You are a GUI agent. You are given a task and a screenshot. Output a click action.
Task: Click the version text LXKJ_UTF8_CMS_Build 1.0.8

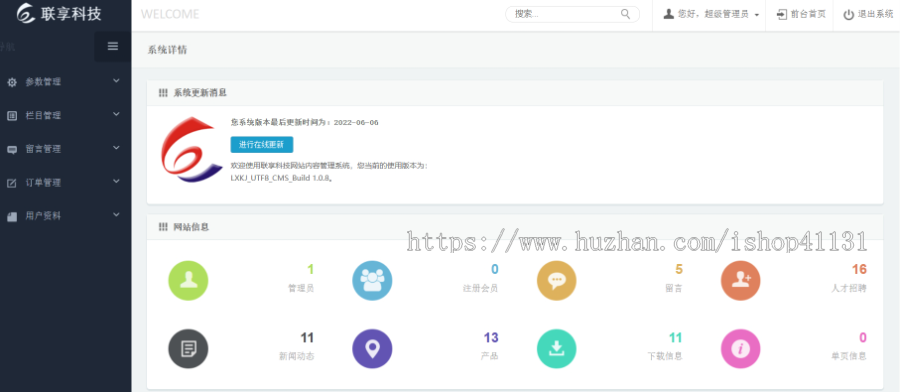point(281,178)
